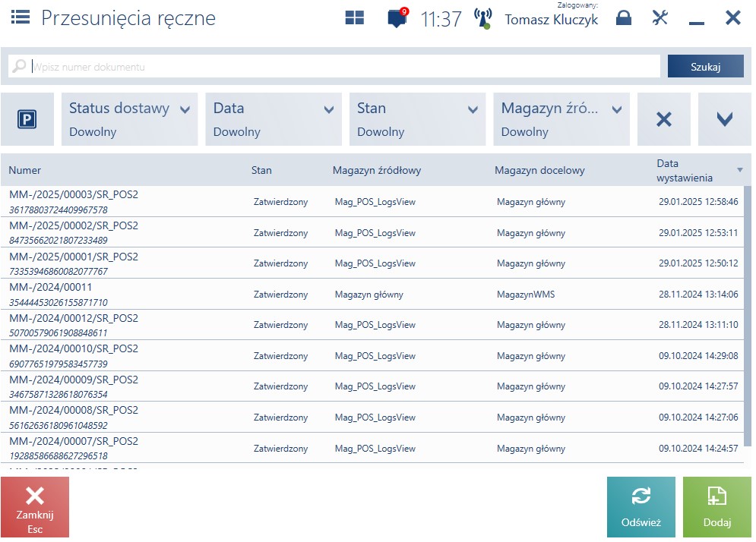Click date 09.10.2024 14:24:57
Screen dimensions: 756x542
point(698,449)
